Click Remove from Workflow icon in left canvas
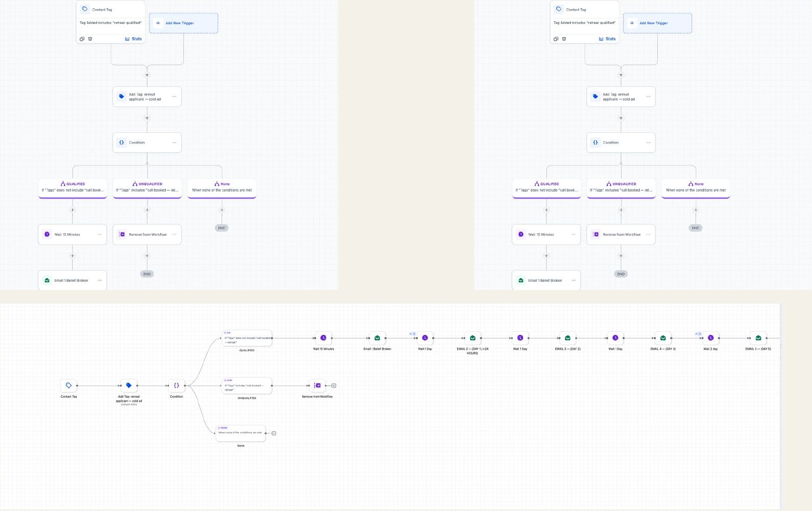Screen dimensions: 812x511 (122, 234)
